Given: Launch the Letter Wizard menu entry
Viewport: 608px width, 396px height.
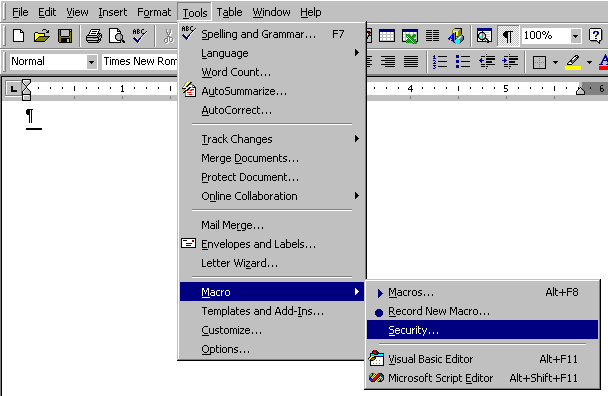Looking at the screenshot, I should pos(271,263).
